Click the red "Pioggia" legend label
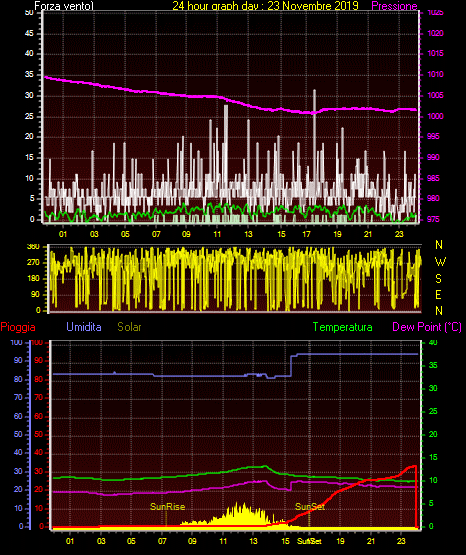Image resolution: width=466 pixels, height=555 pixels. pyautogui.click(x=18, y=327)
